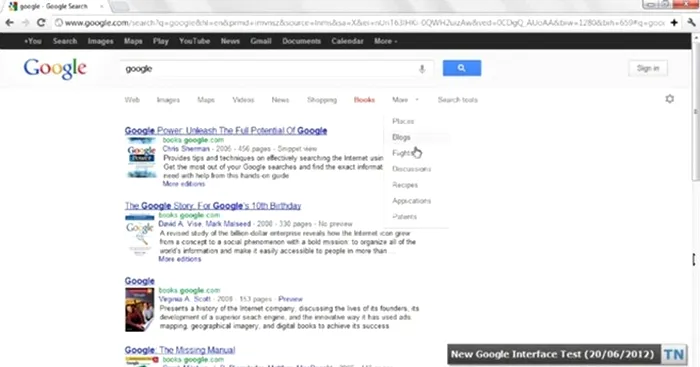Click the Preview link for Virginia Scott book
Image resolution: width=700 pixels, height=367 pixels.
pyautogui.click(x=290, y=299)
